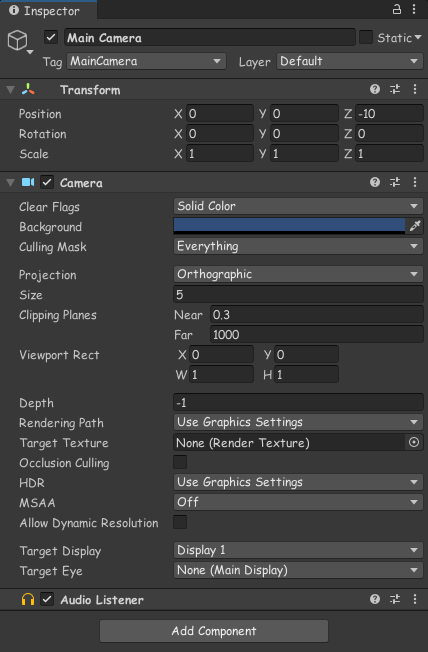Open the MSAA dropdown
428x652 pixels.
tap(298, 502)
